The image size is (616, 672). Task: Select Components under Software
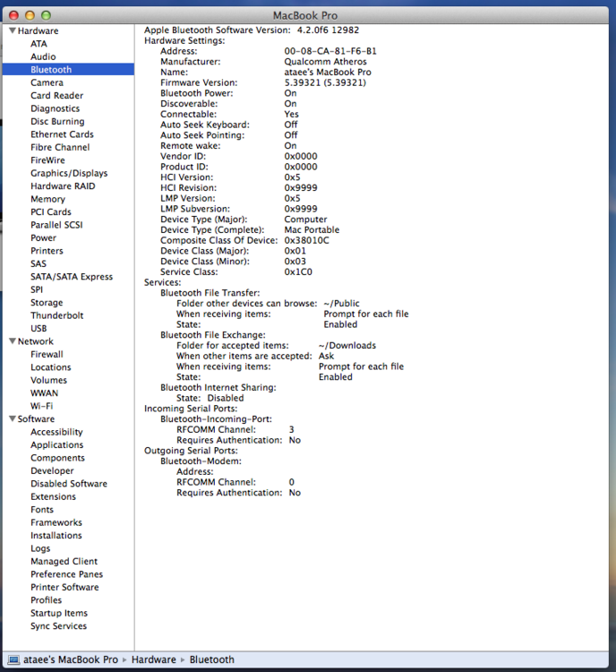[x=57, y=458]
